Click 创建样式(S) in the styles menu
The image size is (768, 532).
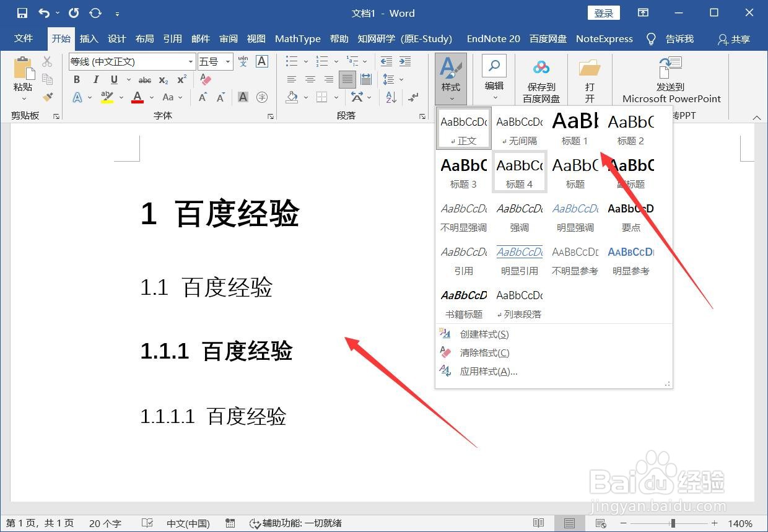point(484,334)
